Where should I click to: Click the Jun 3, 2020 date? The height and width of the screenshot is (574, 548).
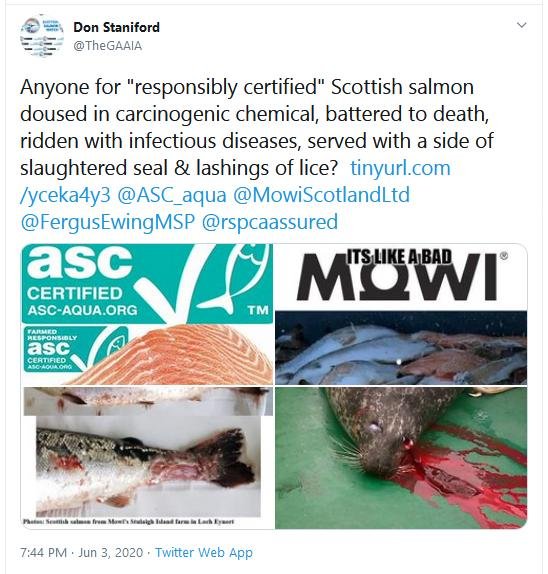click(x=111, y=552)
